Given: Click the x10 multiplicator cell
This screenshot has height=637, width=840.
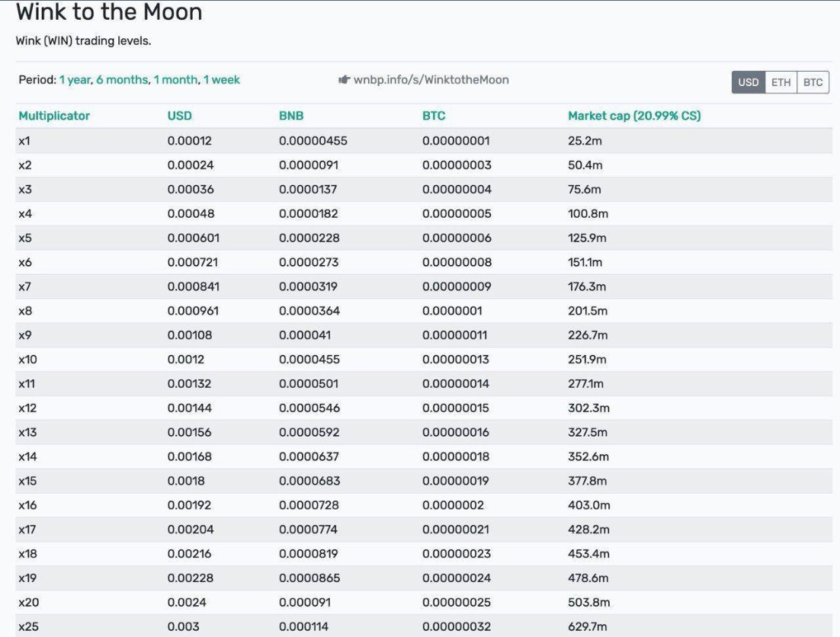Looking at the screenshot, I should [x=28, y=359].
